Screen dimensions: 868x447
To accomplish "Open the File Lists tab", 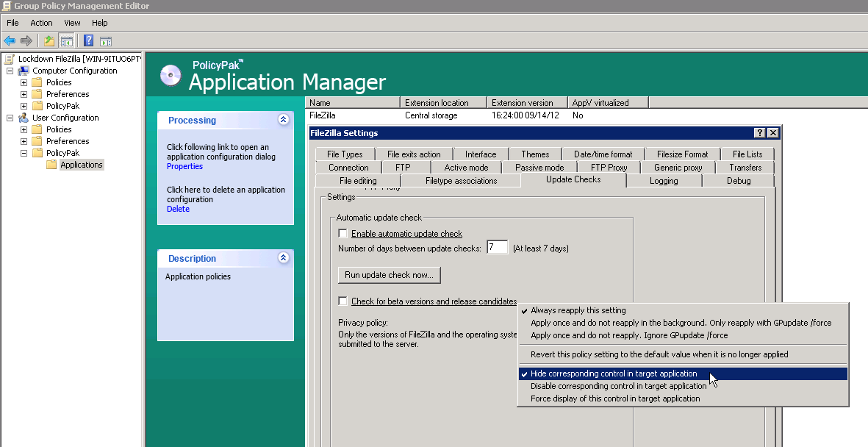I will pyautogui.click(x=747, y=154).
